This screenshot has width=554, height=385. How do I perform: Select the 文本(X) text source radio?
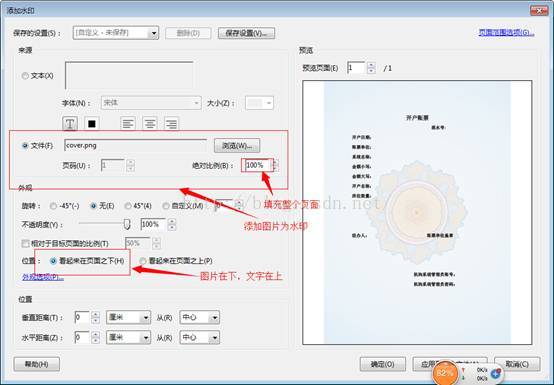click(25, 76)
